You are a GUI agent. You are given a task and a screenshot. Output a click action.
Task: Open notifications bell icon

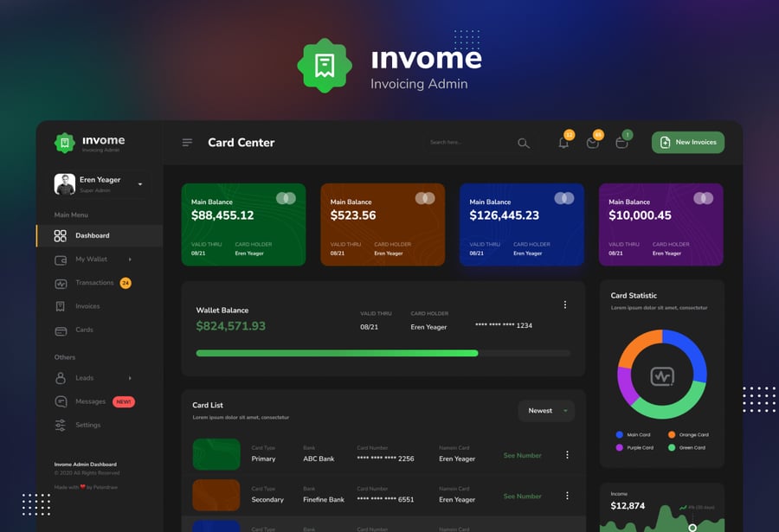[x=564, y=143]
